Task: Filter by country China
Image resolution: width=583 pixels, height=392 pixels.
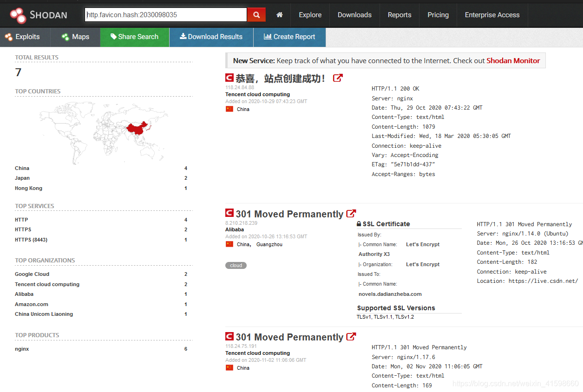Action: pos(22,168)
